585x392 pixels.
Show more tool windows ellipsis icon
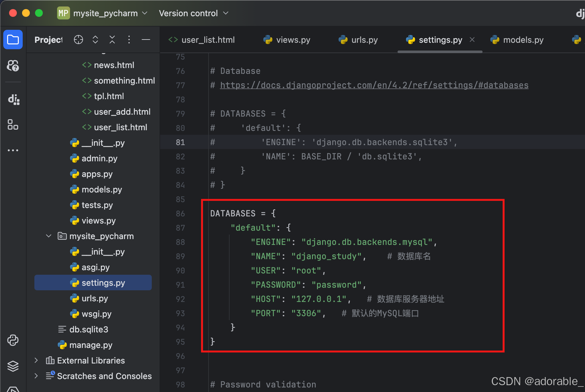pos(13,150)
